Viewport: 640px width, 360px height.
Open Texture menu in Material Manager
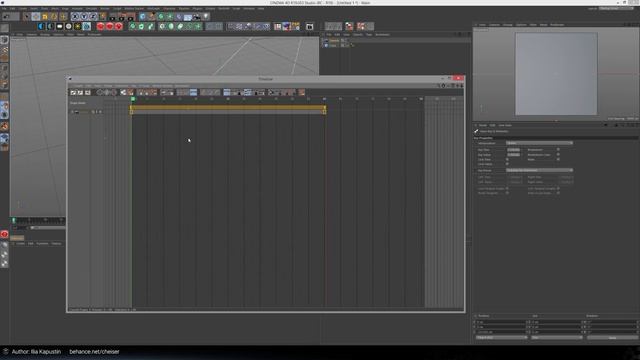click(x=56, y=244)
